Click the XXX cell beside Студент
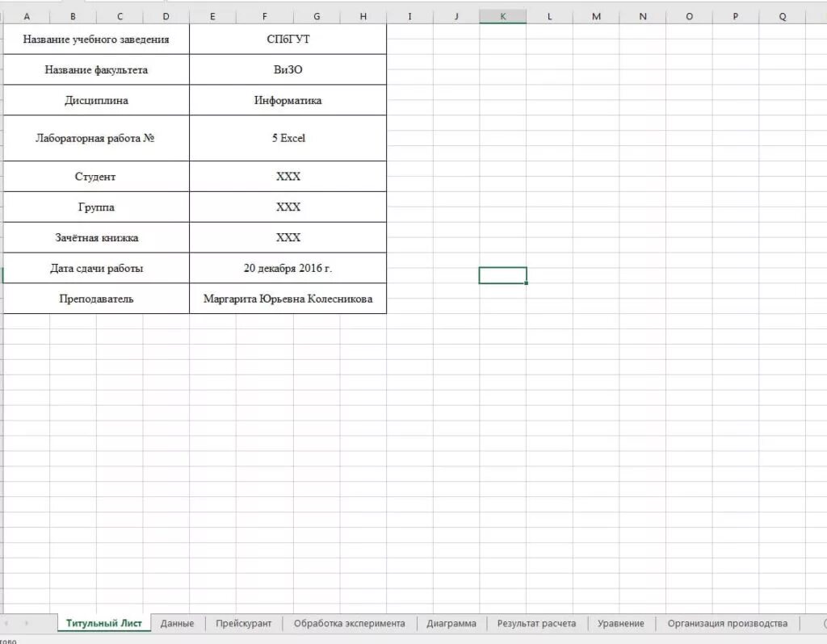Screen dimensions: 827x644 pos(288,177)
